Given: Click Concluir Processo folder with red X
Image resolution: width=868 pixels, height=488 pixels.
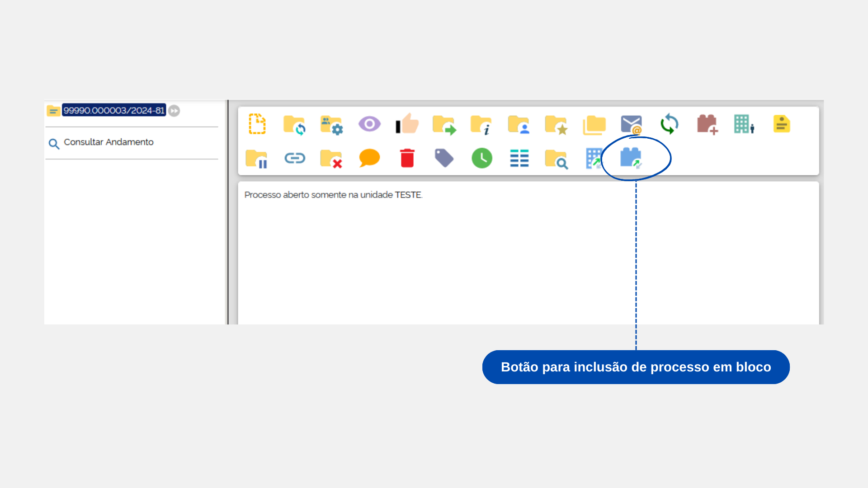Looking at the screenshot, I should 331,159.
